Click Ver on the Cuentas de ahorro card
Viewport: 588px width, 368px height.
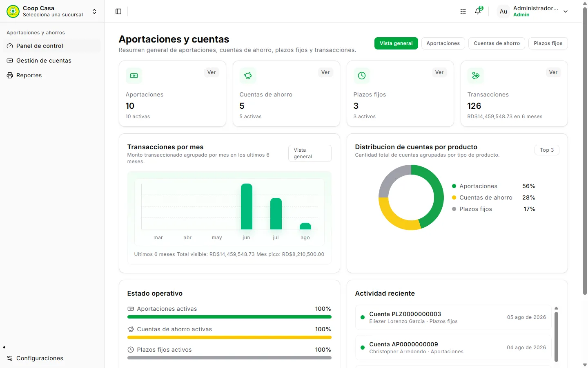(325, 72)
